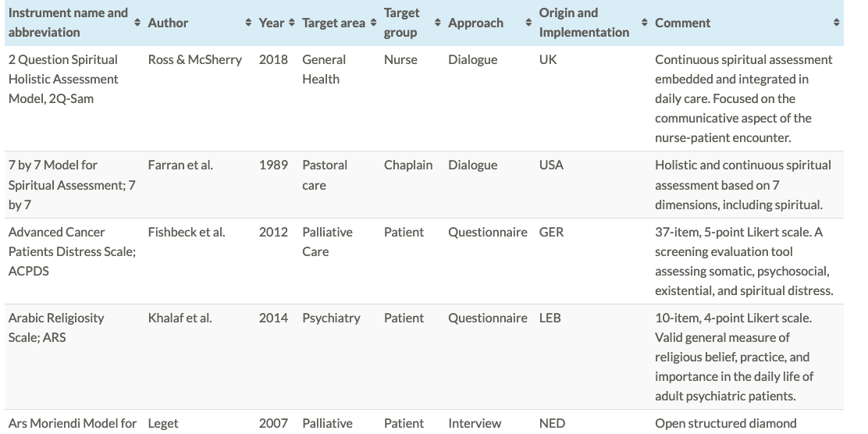Select the Year column header label
The image size is (868, 434).
(x=272, y=23)
